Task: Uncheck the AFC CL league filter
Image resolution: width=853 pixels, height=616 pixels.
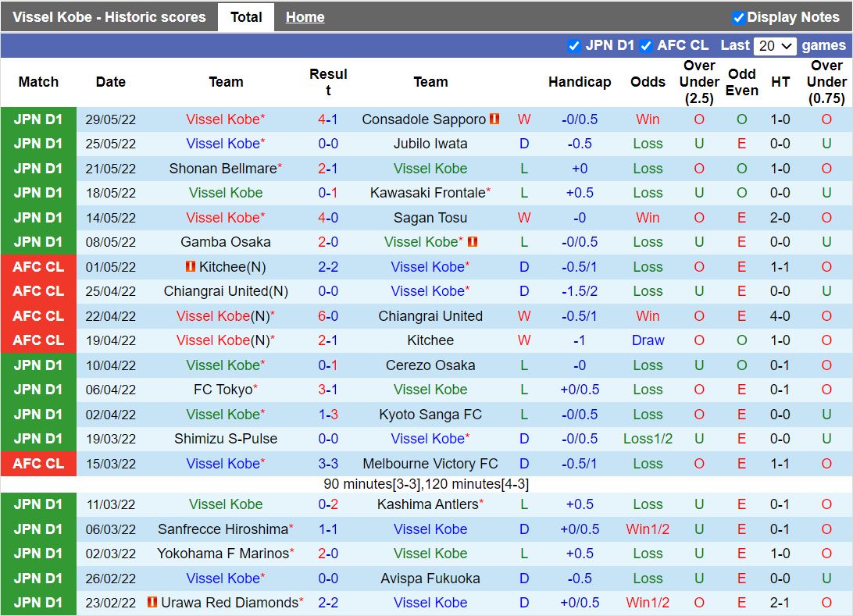Action: [x=646, y=46]
